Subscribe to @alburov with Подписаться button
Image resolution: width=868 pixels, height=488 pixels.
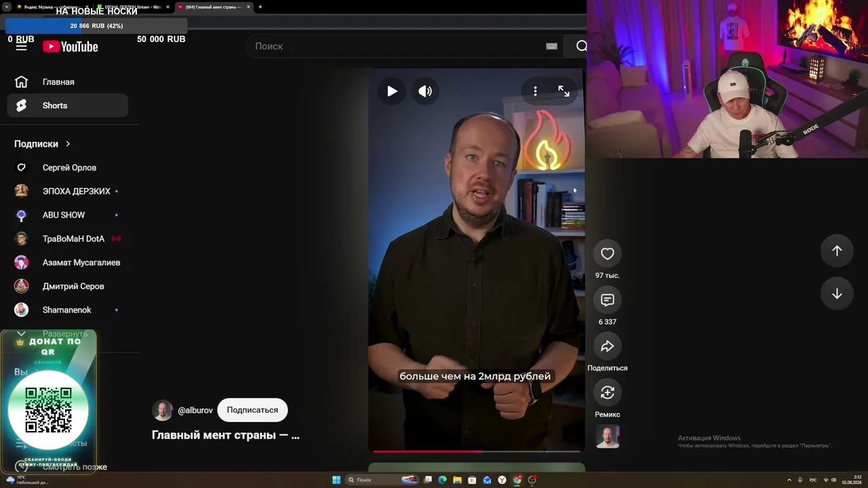click(x=252, y=410)
